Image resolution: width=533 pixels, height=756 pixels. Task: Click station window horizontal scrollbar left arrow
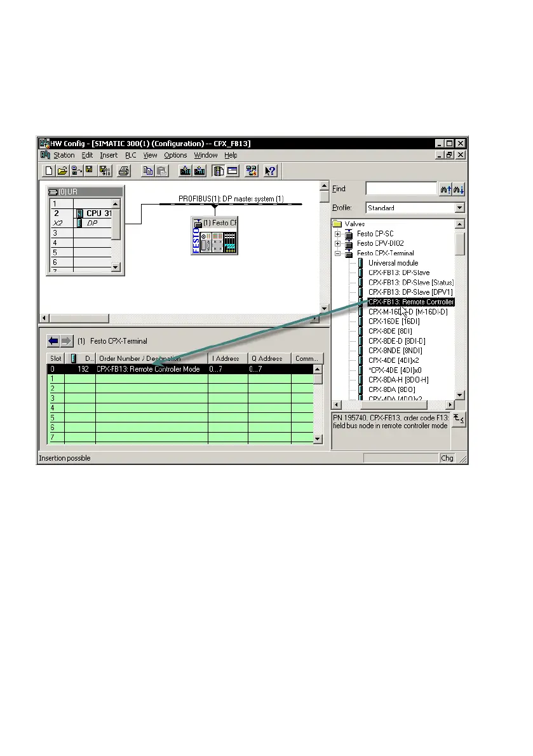pos(44,318)
